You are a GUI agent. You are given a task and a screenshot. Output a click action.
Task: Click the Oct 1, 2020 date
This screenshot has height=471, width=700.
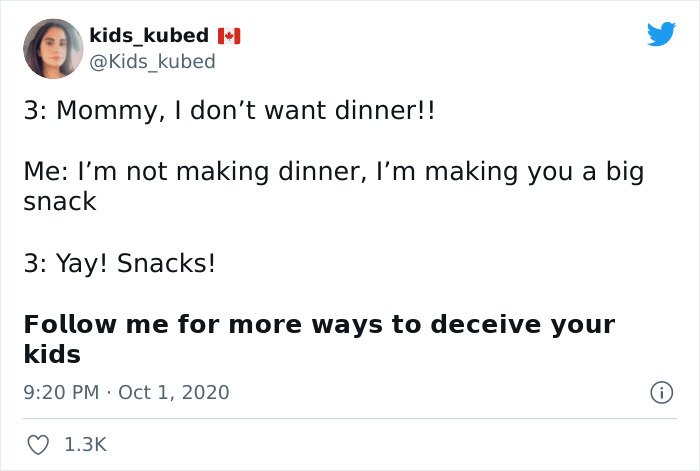(x=173, y=393)
